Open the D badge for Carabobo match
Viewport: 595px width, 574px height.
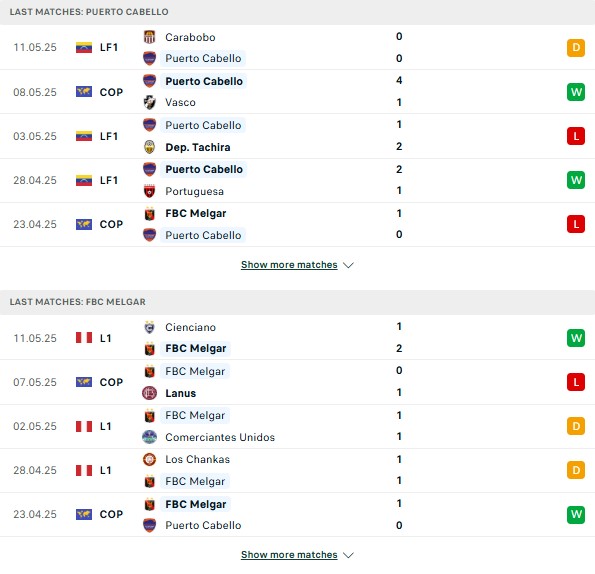(x=576, y=48)
